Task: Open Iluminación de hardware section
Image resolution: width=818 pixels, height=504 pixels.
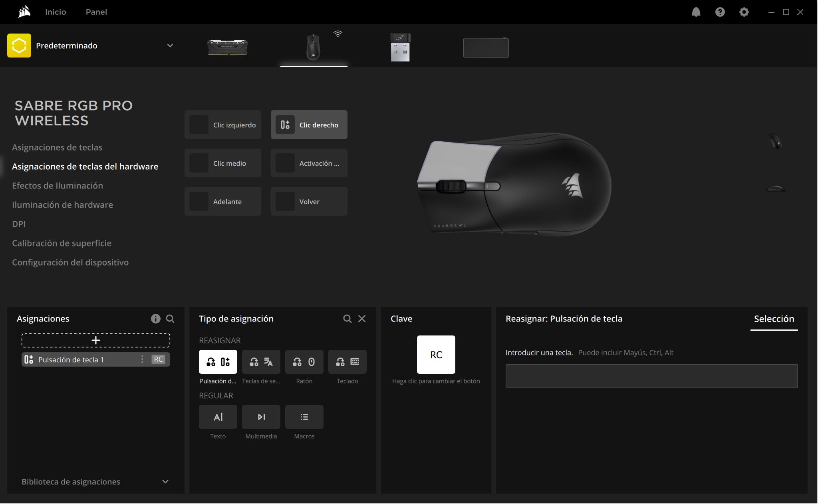Action: click(62, 205)
